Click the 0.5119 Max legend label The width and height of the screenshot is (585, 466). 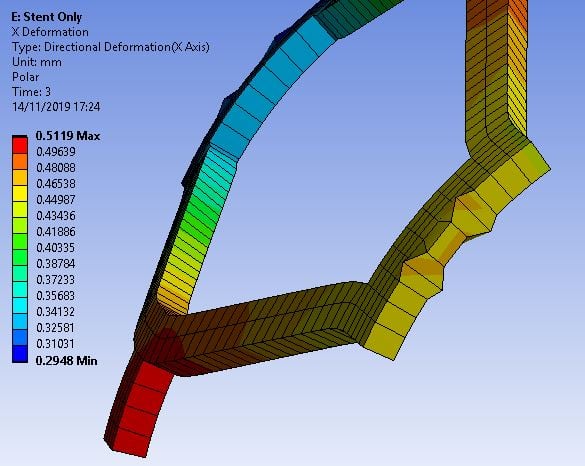tap(68, 136)
